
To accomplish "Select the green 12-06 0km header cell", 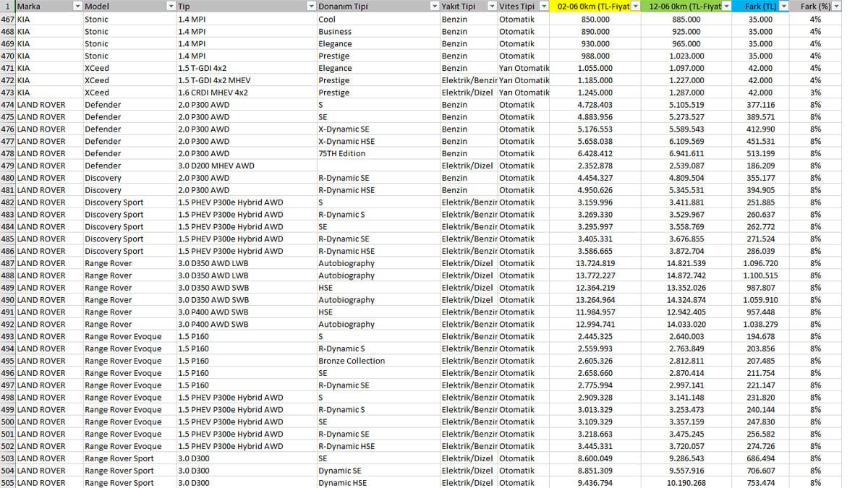I will [686, 6].
